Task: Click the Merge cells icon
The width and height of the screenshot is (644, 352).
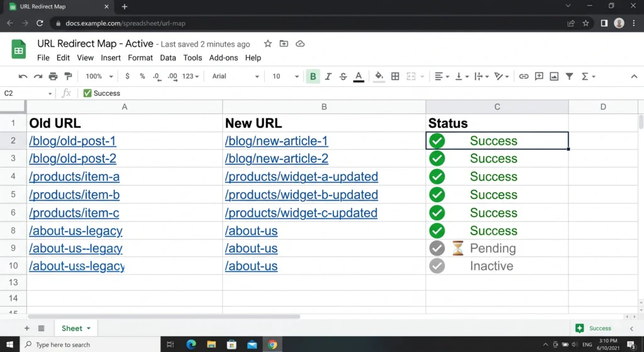Action: click(x=411, y=76)
